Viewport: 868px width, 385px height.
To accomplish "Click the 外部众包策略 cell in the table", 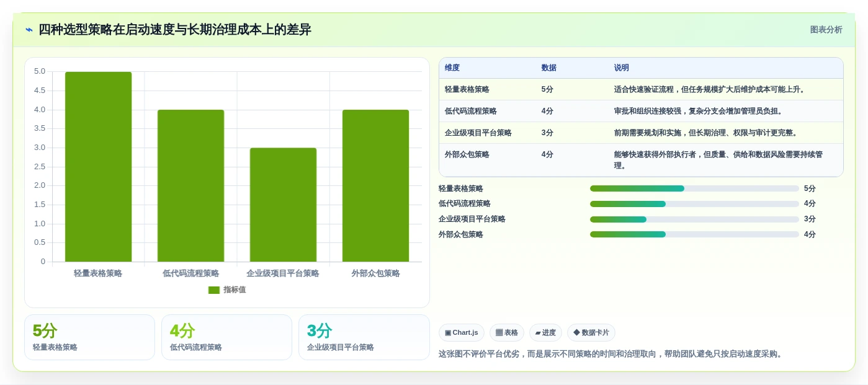I will tap(467, 155).
